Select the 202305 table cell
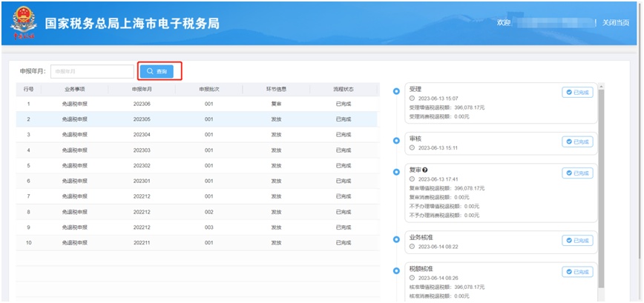The image size is (644, 303). click(142, 119)
